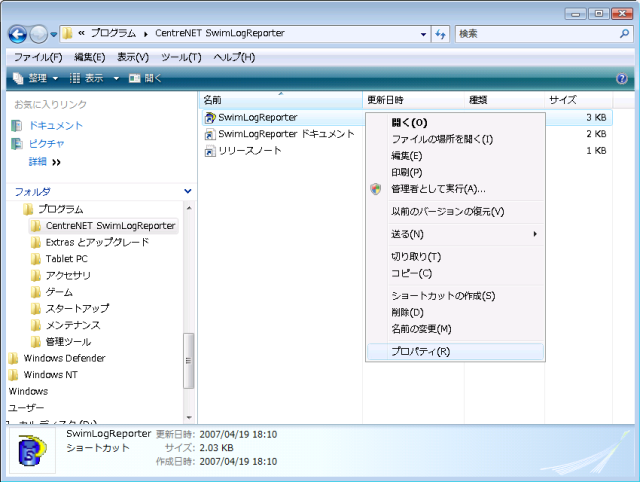Open the 整理 toolbar dropdown

[x=35, y=78]
